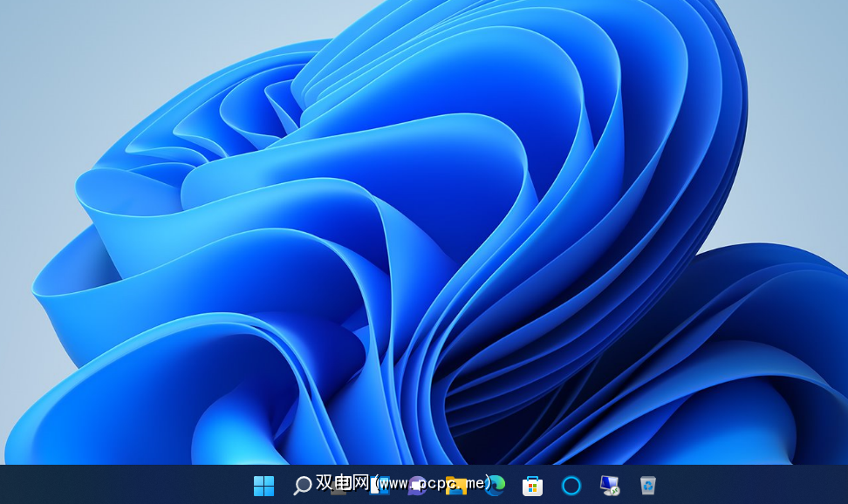Screen dimensions: 848x504
Task: Open the Widgets panel icon
Action: tap(379, 486)
